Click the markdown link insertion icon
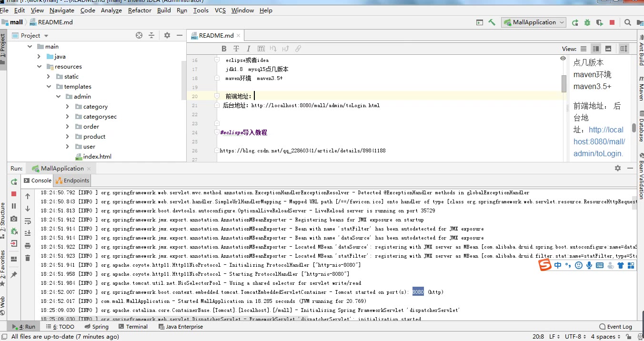The width and height of the screenshot is (644, 341). click(298, 49)
